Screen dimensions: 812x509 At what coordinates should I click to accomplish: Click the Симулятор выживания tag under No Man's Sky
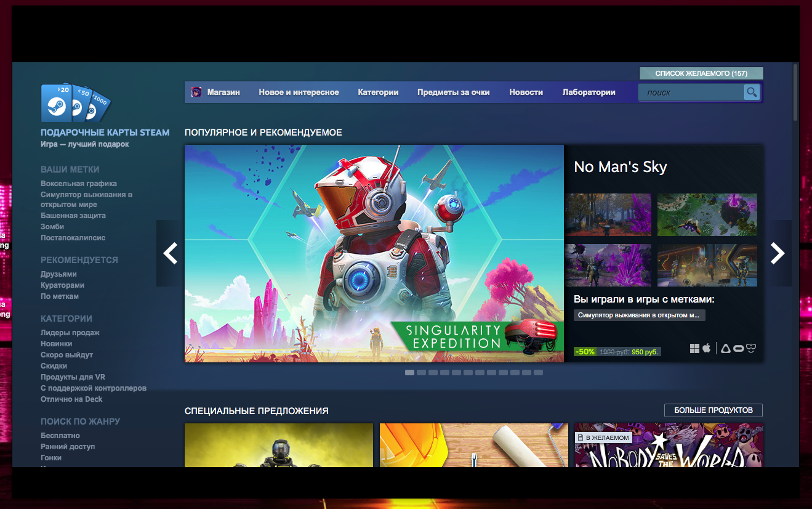point(639,316)
